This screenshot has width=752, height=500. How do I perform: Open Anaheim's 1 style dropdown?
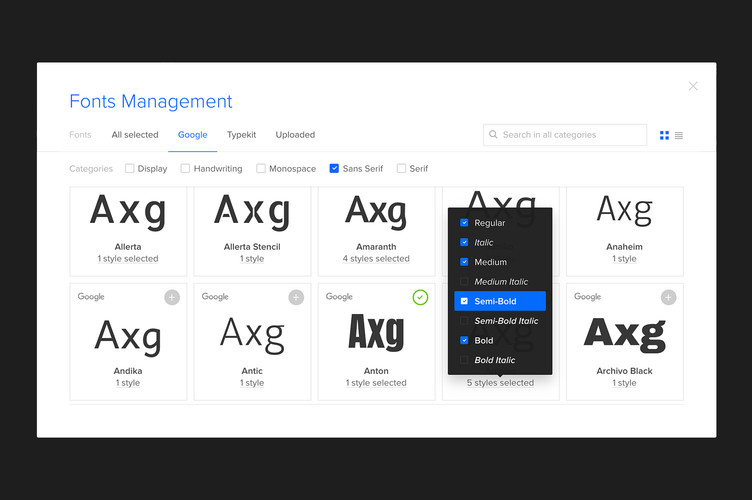click(x=624, y=259)
